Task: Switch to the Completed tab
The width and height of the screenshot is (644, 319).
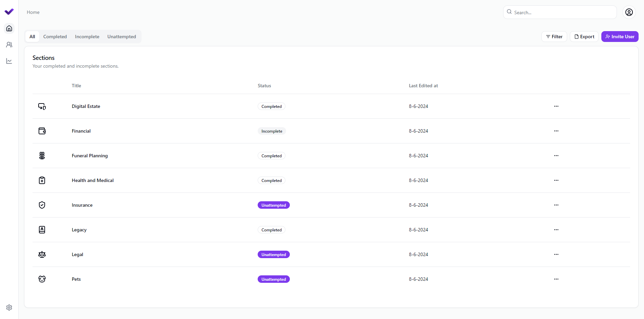Action: point(55,37)
